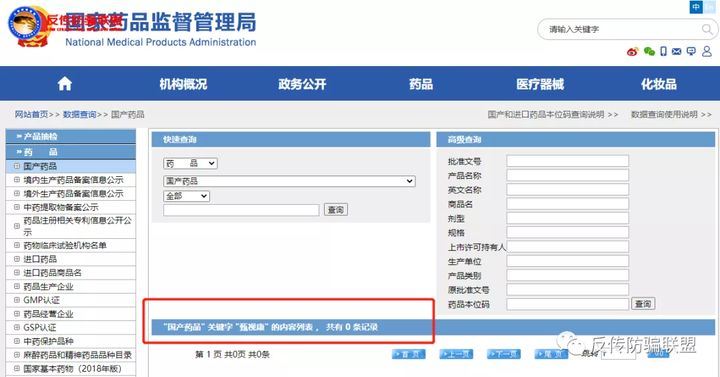720x377 pixels.
Task: Click the mobile phone icon
Action: [664, 51]
